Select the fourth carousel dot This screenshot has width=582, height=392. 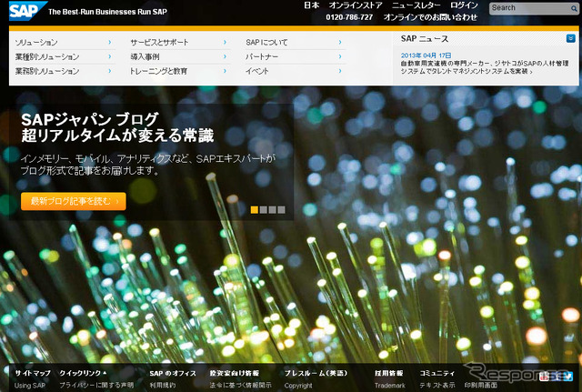[x=281, y=210]
